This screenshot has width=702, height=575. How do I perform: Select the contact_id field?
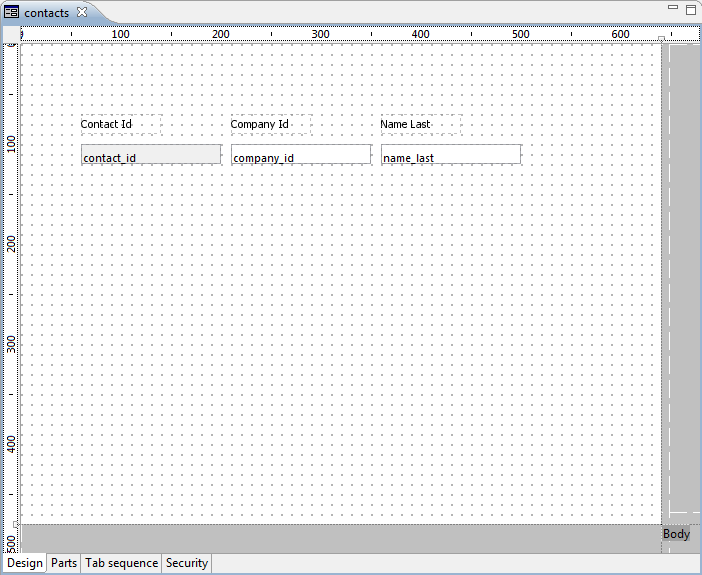click(x=151, y=154)
